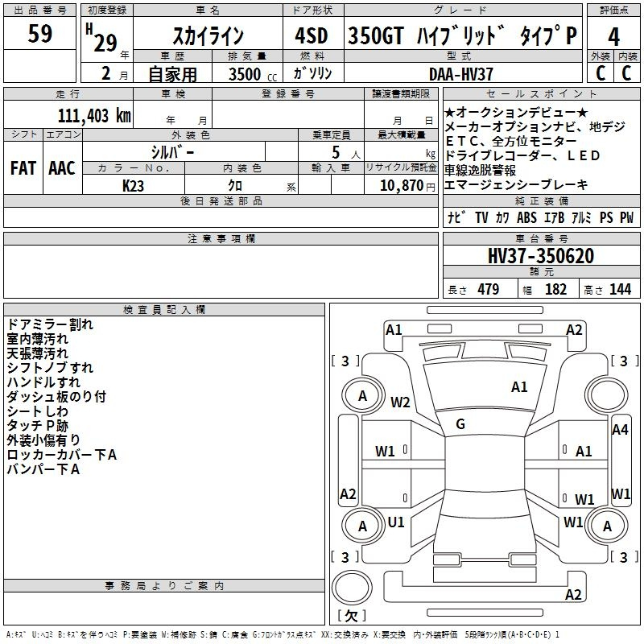Select the 欠 spare tire circle
644x644 pixels.
(352, 588)
